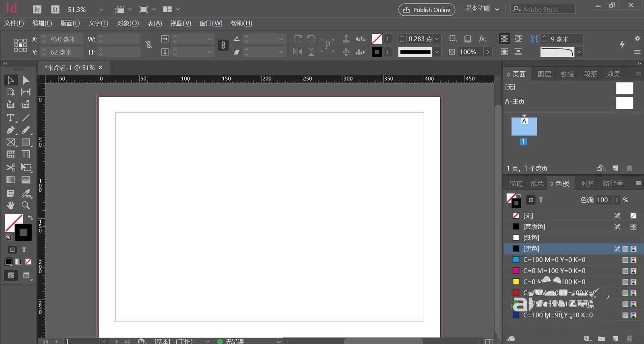Select the Hand tool
The height and width of the screenshot is (344, 644).
pyautogui.click(x=10, y=205)
